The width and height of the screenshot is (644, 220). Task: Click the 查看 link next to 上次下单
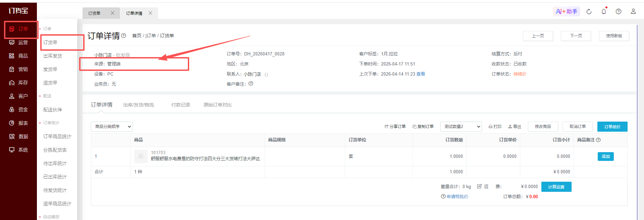[421, 74]
